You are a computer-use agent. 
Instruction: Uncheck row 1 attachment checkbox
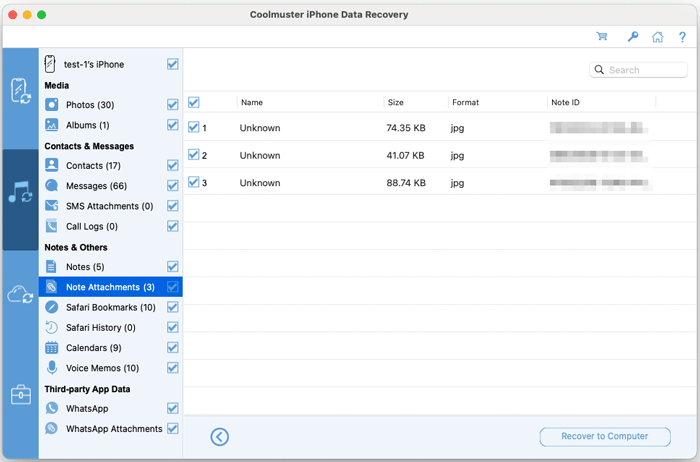click(193, 127)
